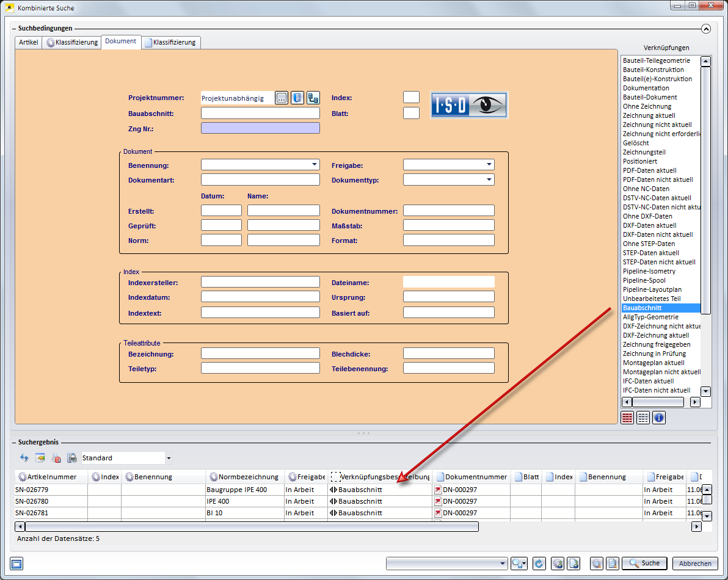Image resolution: width=728 pixels, height=580 pixels.
Task: Start search with the Suche button
Action: [644, 564]
